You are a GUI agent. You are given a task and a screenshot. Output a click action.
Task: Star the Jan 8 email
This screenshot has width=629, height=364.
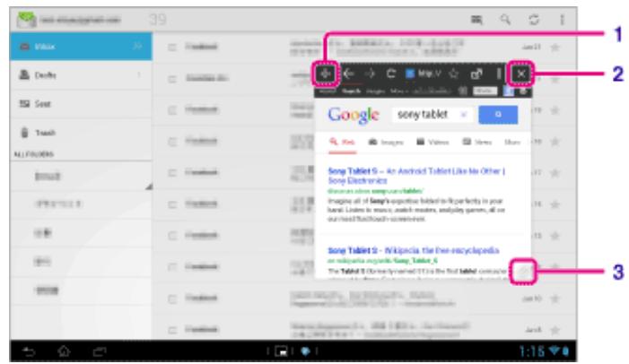click(555, 330)
